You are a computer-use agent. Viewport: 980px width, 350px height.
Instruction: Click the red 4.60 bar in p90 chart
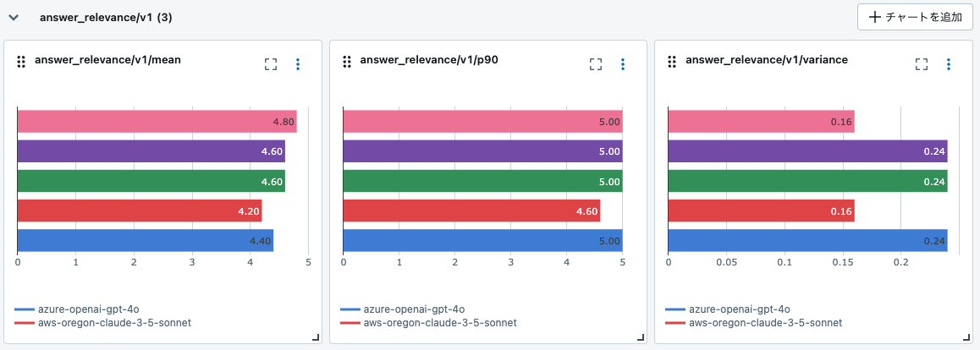pyautogui.click(x=471, y=211)
